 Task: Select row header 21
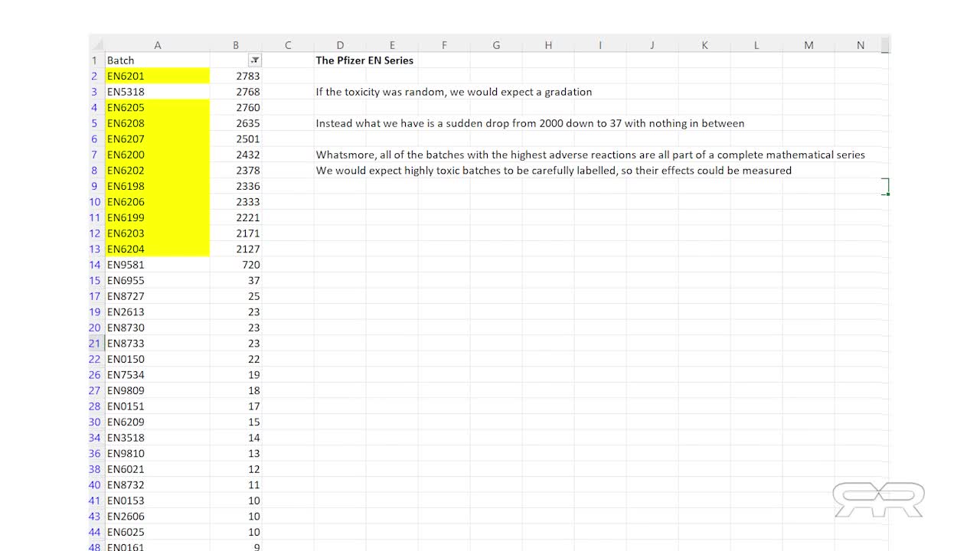coord(96,344)
